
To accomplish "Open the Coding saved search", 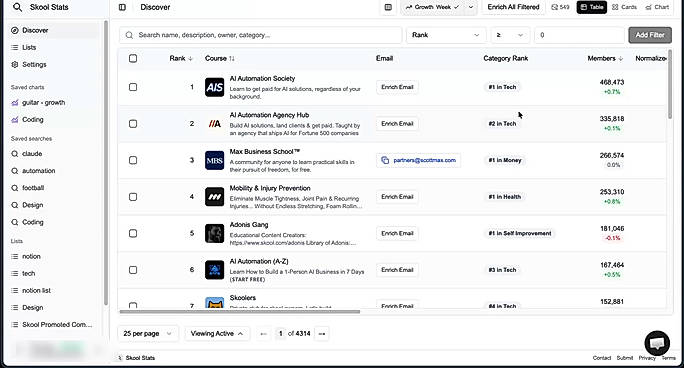I will tap(33, 222).
